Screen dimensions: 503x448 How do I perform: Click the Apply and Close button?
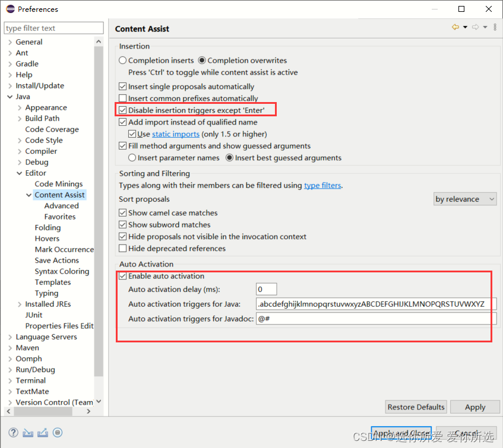point(401,434)
